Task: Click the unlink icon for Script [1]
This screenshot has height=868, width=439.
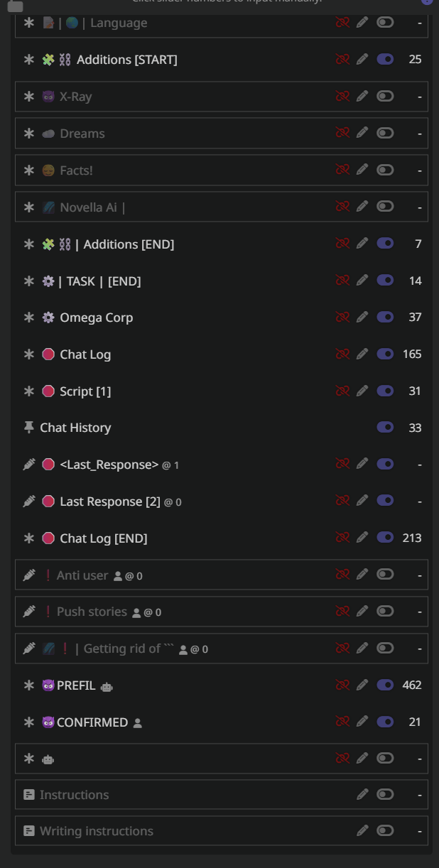Action: [x=342, y=391]
